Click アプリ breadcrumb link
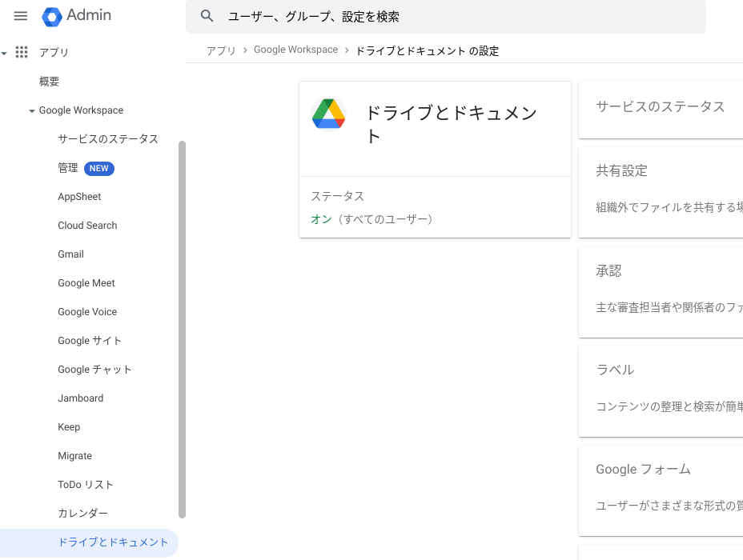743x560 pixels. [x=221, y=50]
